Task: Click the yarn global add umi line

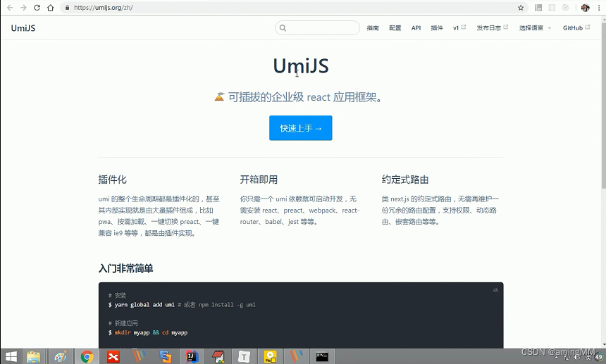Action: click(x=182, y=305)
